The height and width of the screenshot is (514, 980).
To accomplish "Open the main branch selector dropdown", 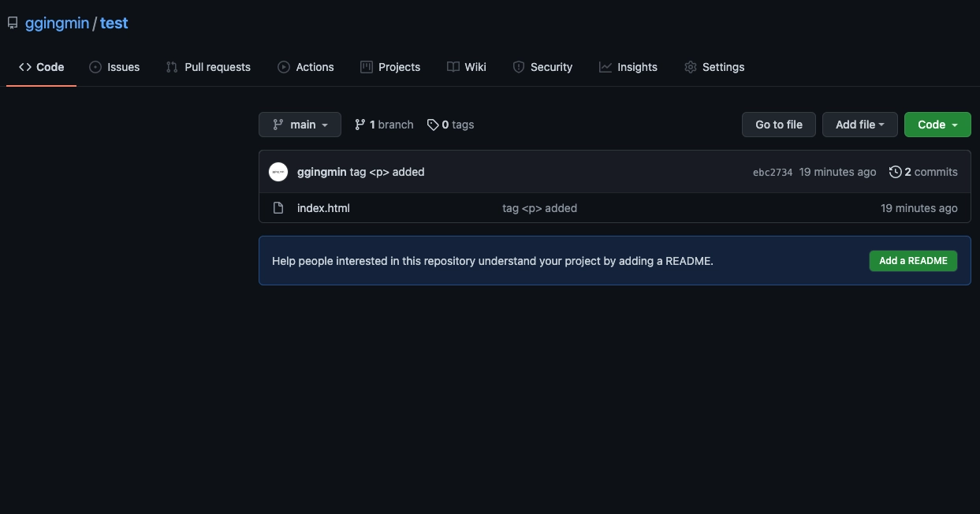I will (x=300, y=125).
